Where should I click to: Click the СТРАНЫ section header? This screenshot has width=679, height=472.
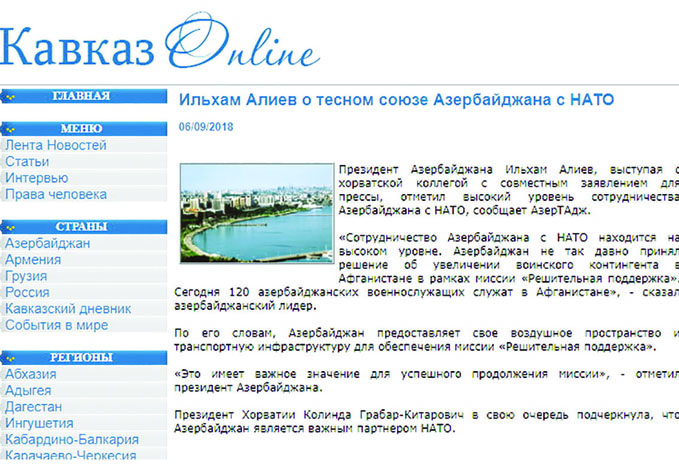click(x=84, y=227)
